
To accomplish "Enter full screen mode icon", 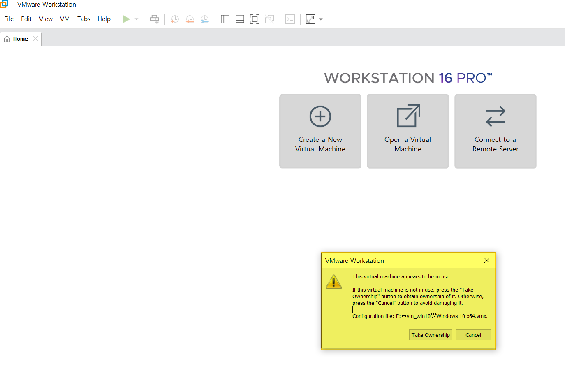I will click(255, 19).
